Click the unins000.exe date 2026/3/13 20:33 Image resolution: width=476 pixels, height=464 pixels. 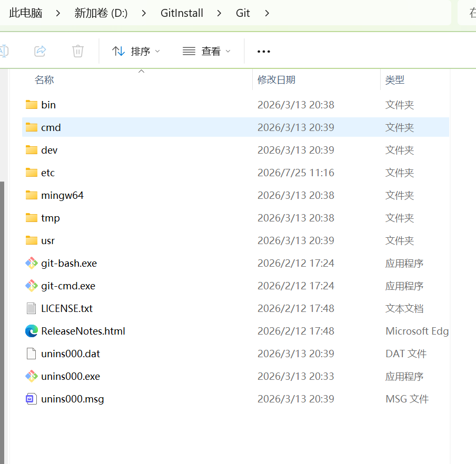[x=296, y=376]
